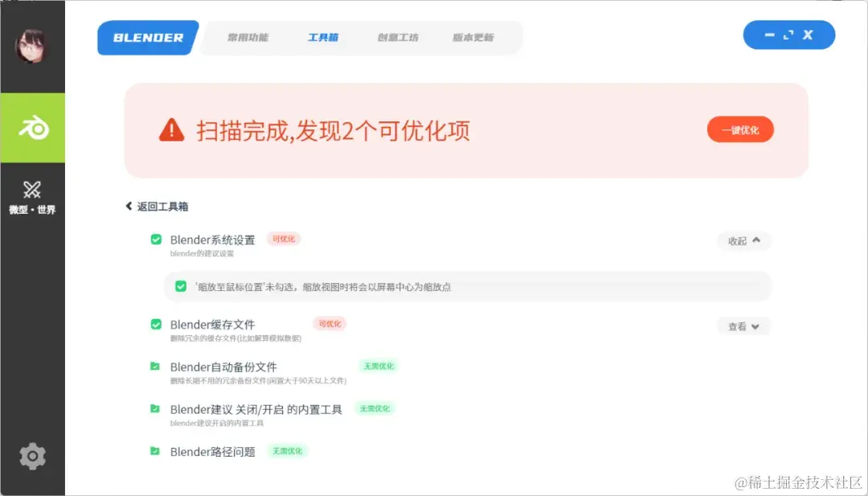Click the red warning triangle icon
Viewport: 868px width, 496px height.
172,130
